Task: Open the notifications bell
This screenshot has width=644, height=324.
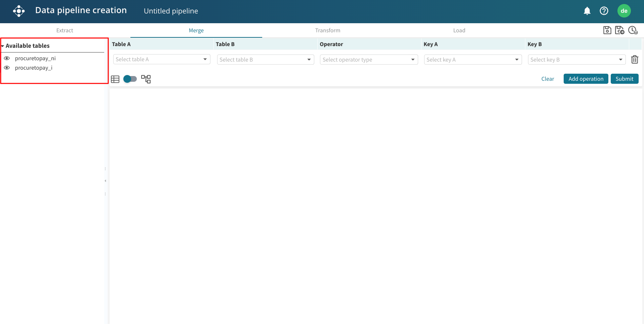Action: point(587,11)
